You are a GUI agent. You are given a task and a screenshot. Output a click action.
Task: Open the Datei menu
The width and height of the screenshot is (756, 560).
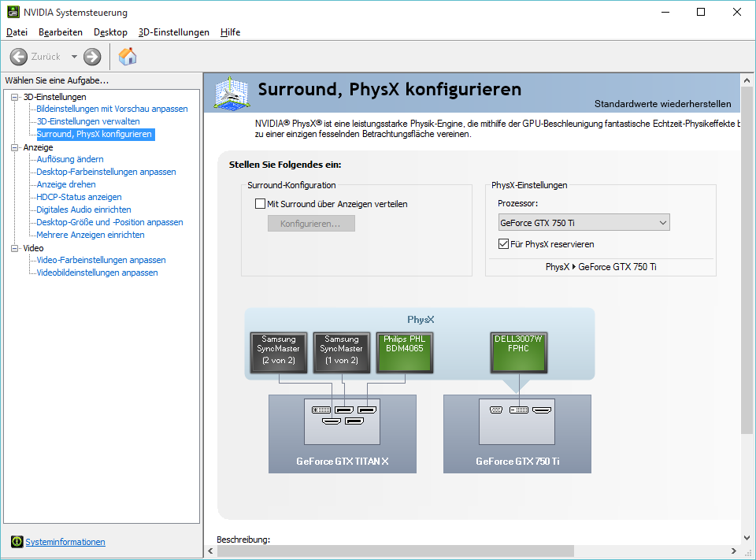17,32
